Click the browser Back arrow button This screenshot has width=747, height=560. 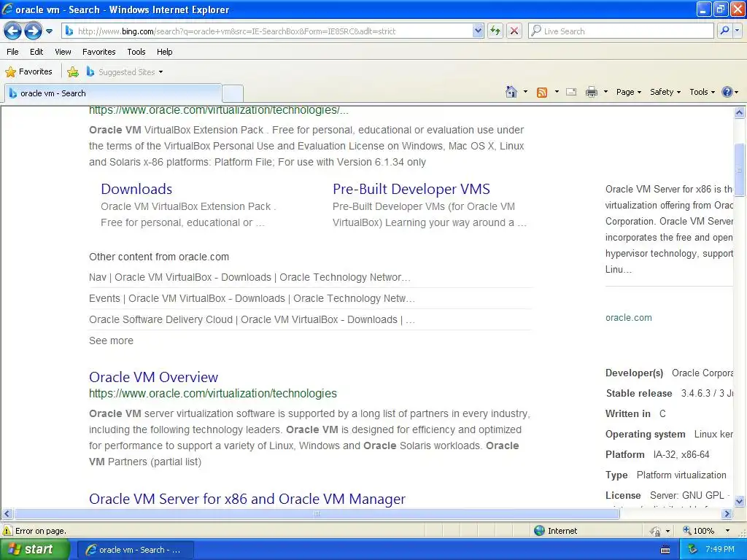(13, 31)
